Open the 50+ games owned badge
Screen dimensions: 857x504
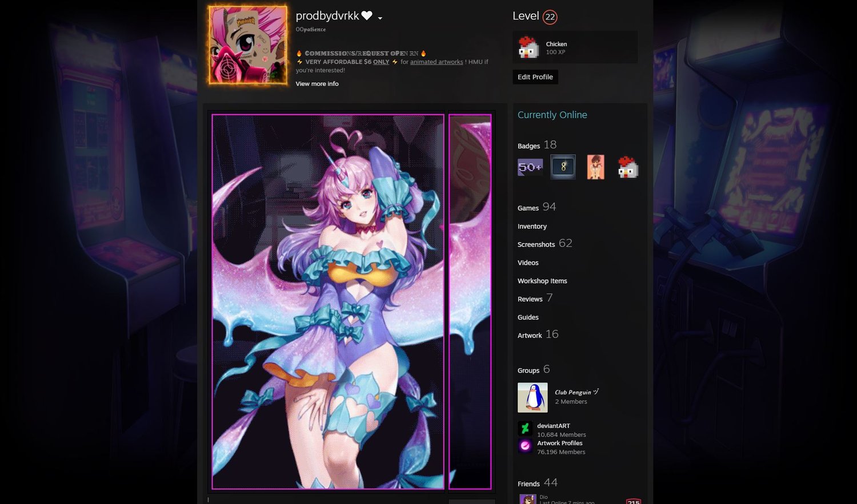(x=530, y=167)
